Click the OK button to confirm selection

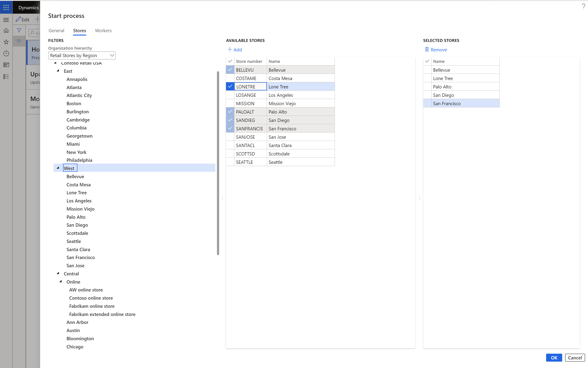point(554,357)
